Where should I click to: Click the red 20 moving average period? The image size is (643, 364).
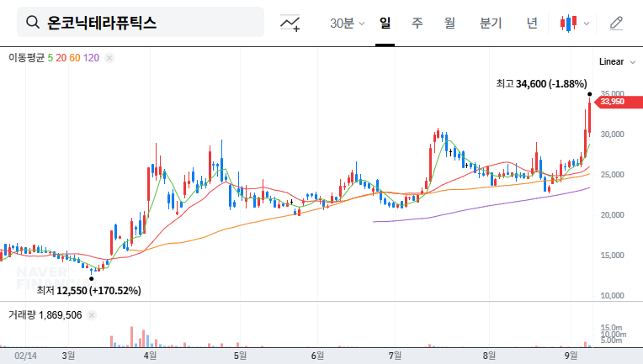pyautogui.click(x=61, y=58)
